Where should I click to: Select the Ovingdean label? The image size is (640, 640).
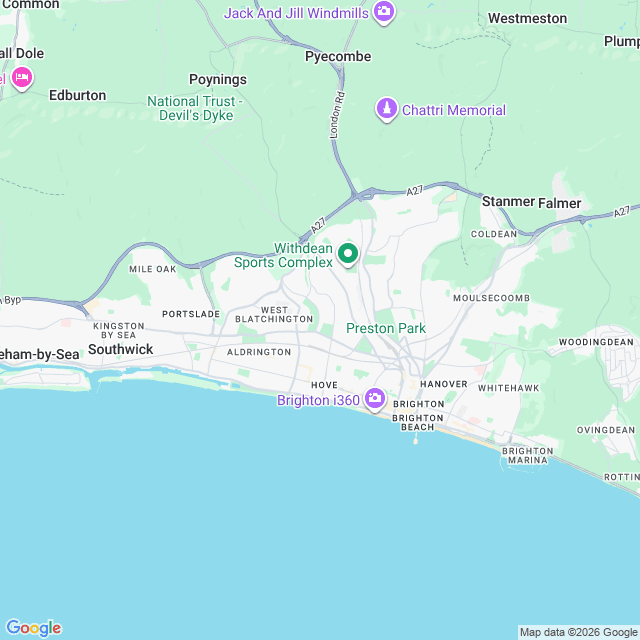point(606,430)
